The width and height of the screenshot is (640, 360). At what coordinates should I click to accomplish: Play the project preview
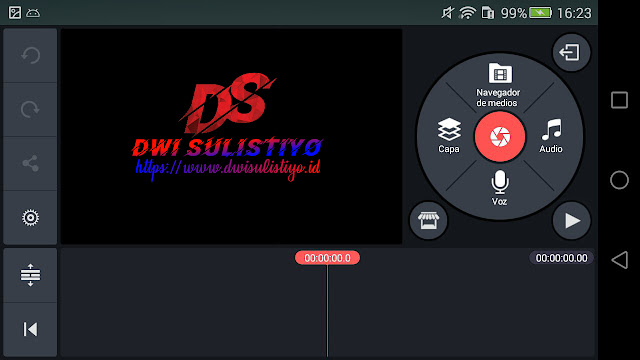pos(571,221)
